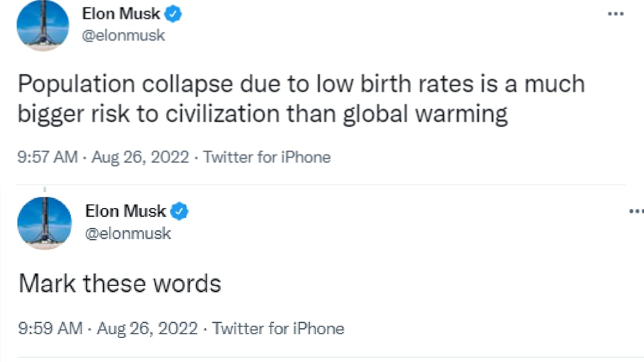Open the 'Twitter for iPhone' link beside 9:57 AM
This screenshot has height=362, width=644.
[x=267, y=157]
